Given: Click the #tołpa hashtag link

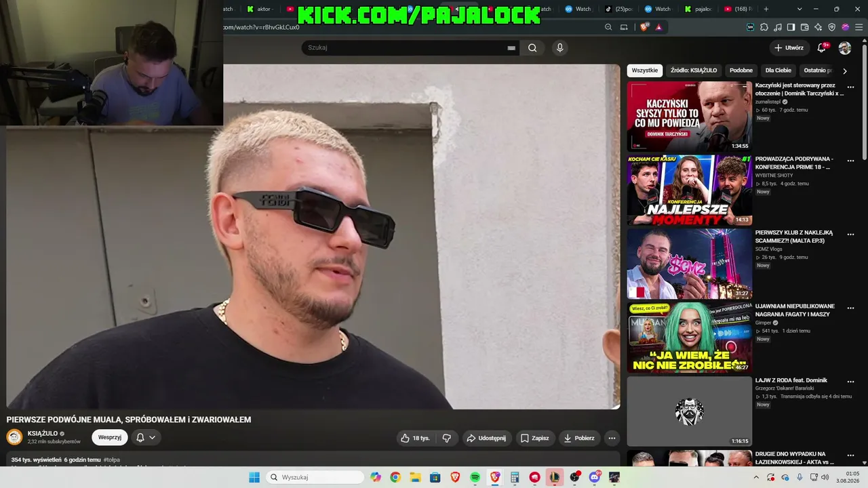Looking at the screenshot, I should tap(112, 460).
